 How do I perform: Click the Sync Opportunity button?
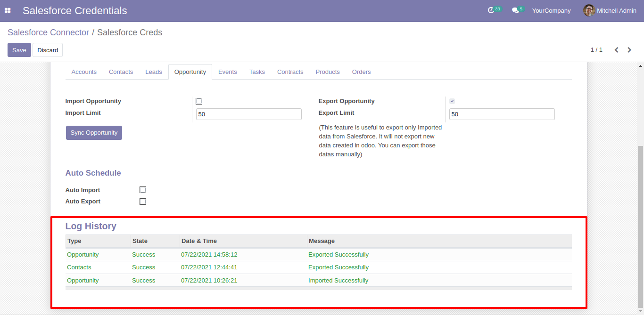click(x=94, y=133)
